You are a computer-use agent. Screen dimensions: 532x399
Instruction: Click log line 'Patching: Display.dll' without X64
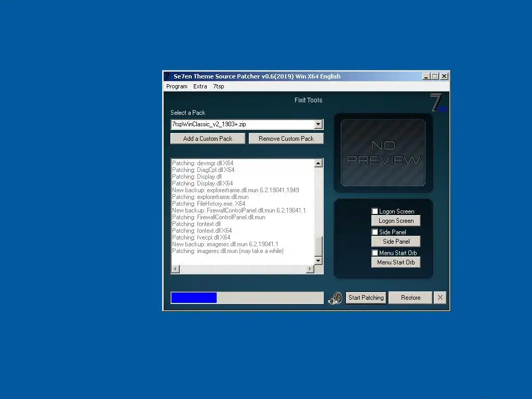tap(197, 177)
